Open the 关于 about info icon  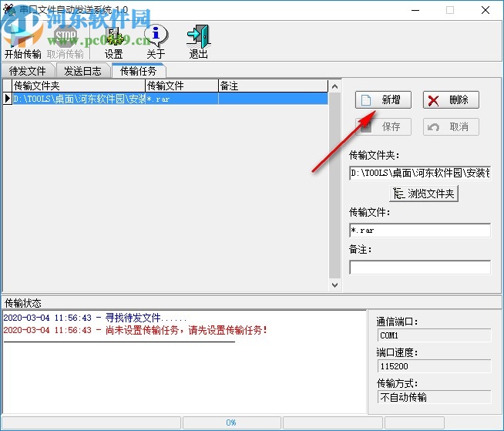coord(156,42)
